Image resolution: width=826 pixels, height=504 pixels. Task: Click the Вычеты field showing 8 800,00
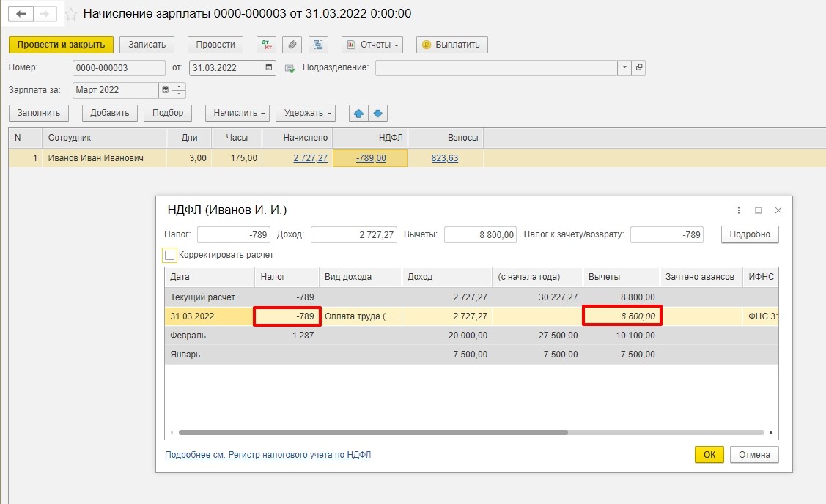481,235
